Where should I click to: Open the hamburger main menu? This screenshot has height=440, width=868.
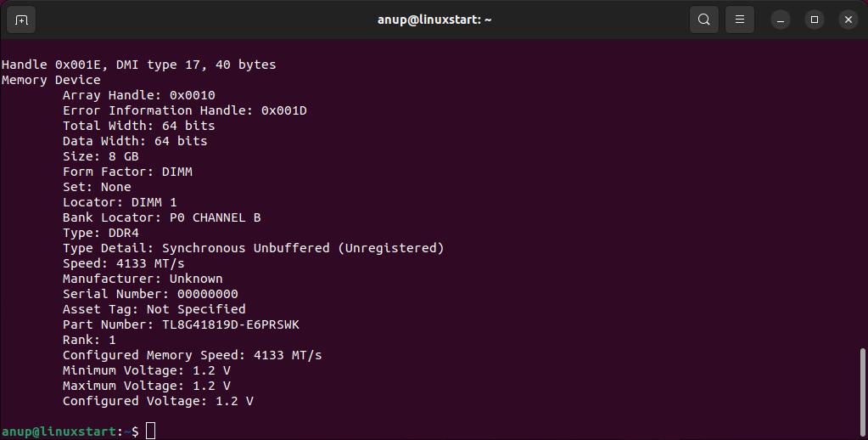740,20
